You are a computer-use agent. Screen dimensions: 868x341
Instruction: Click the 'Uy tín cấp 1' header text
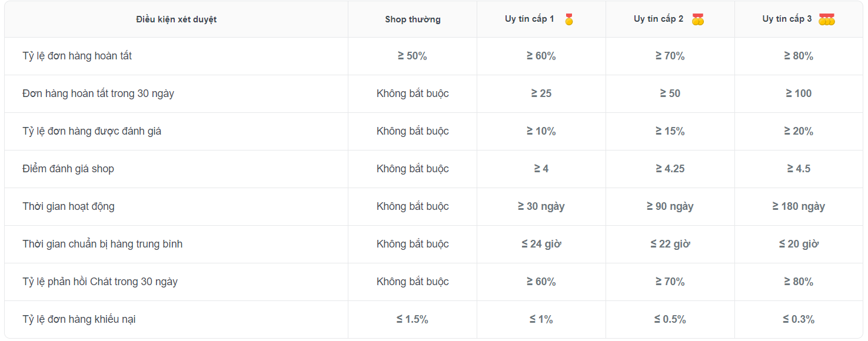pyautogui.click(x=529, y=19)
